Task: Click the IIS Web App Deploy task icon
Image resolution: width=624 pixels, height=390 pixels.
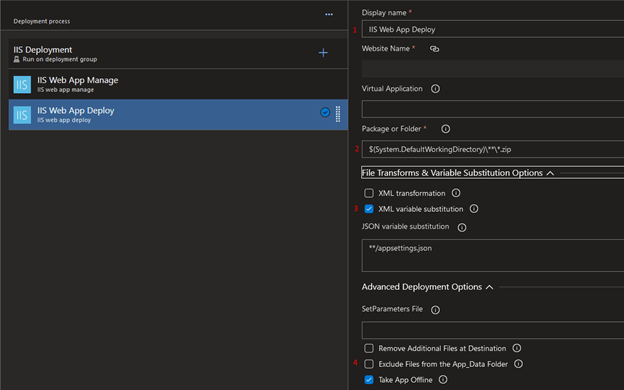Action: tap(22, 115)
